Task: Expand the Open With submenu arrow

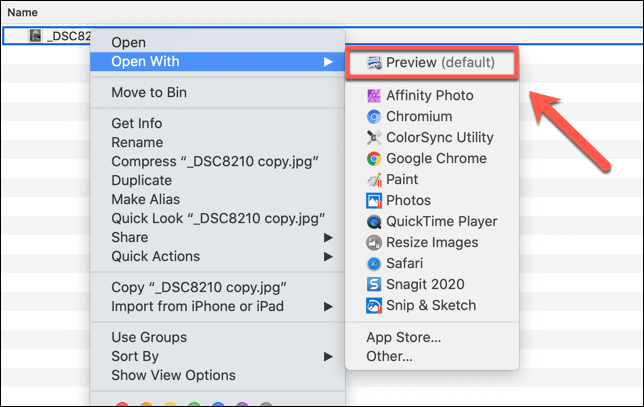Action: coord(328,62)
